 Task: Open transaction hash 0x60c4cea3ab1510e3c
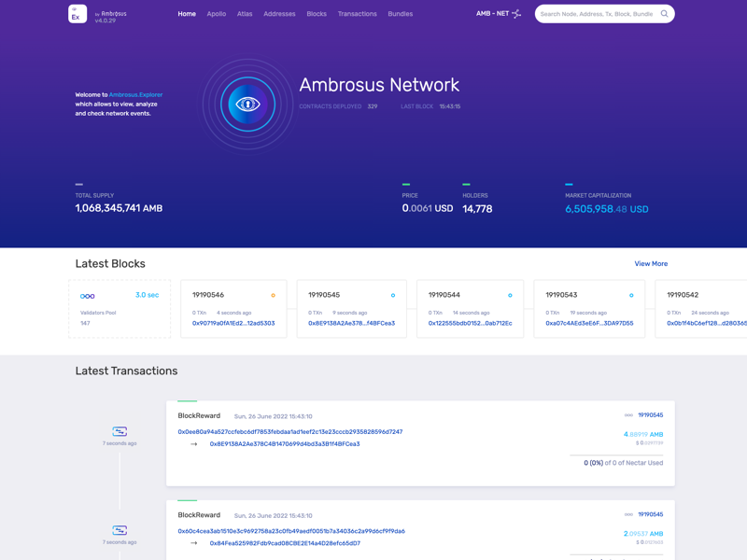pyautogui.click(x=291, y=531)
